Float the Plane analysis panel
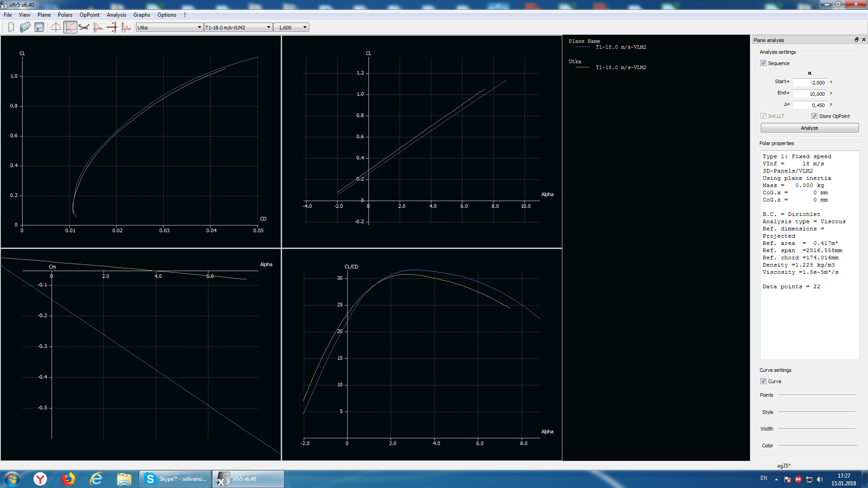 [x=856, y=40]
